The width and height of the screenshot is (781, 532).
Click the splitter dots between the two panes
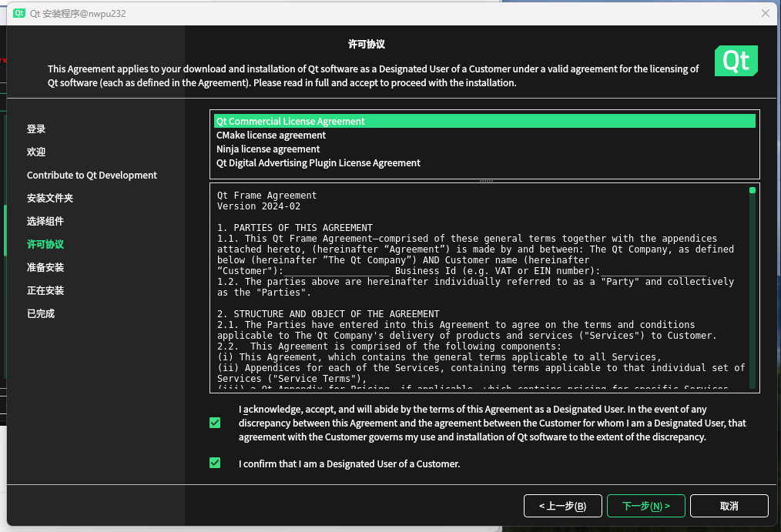tap(486, 179)
